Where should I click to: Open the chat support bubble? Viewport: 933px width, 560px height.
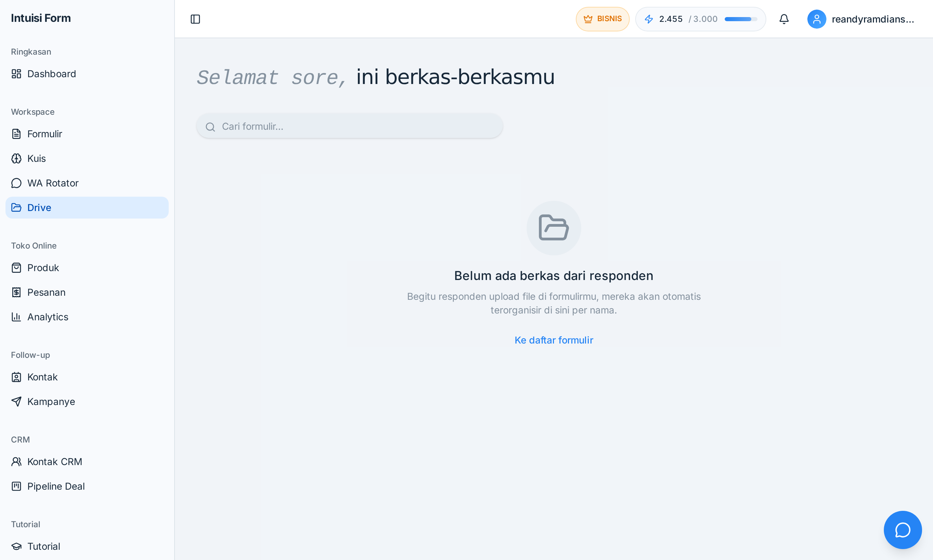coord(902,529)
